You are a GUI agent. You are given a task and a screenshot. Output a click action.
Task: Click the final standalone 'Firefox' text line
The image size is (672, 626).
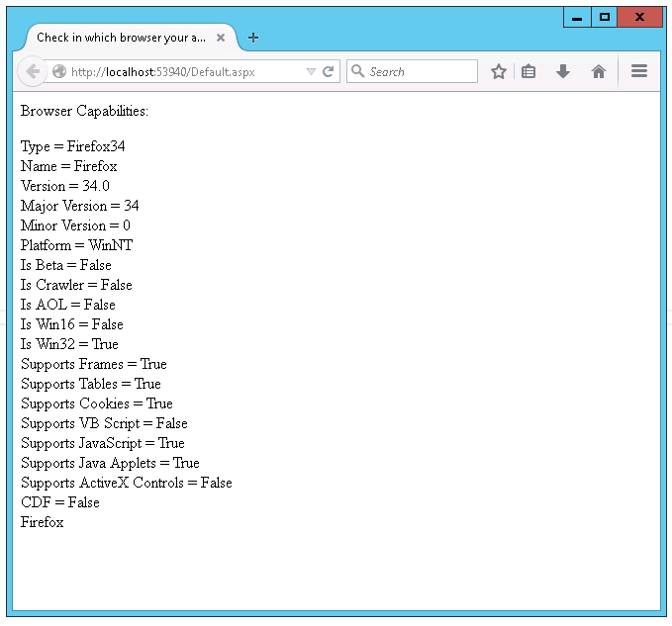pyautogui.click(x=42, y=522)
